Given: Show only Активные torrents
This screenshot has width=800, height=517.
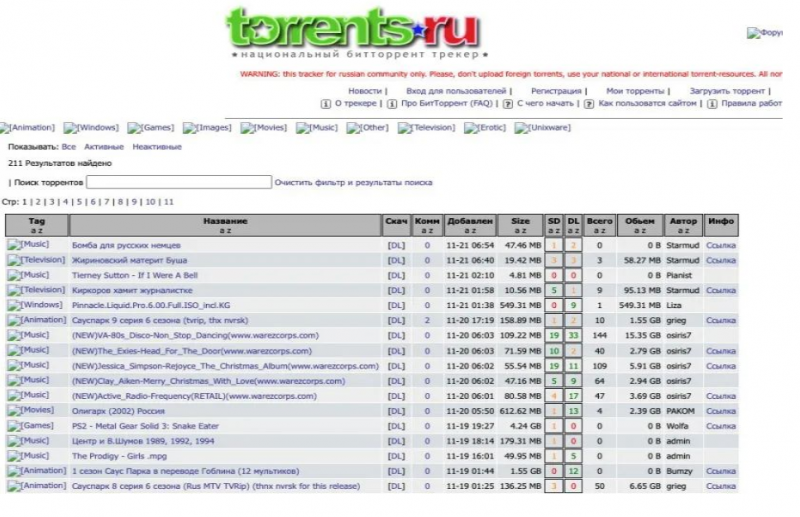Looking at the screenshot, I should [104, 147].
